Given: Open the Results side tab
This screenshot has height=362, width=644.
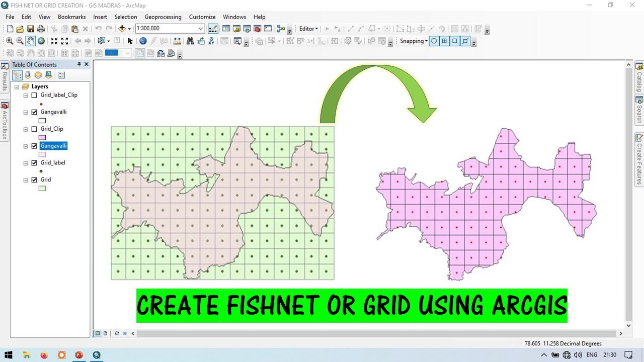Looking at the screenshot, I should 5,77.
